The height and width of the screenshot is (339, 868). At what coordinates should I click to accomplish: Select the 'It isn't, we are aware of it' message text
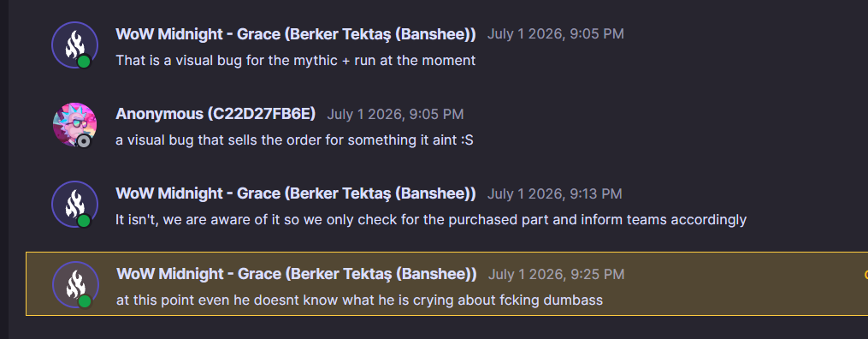431,220
